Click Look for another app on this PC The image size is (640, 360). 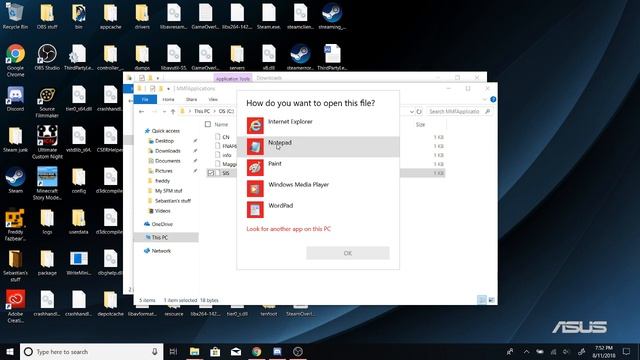[x=289, y=229]
